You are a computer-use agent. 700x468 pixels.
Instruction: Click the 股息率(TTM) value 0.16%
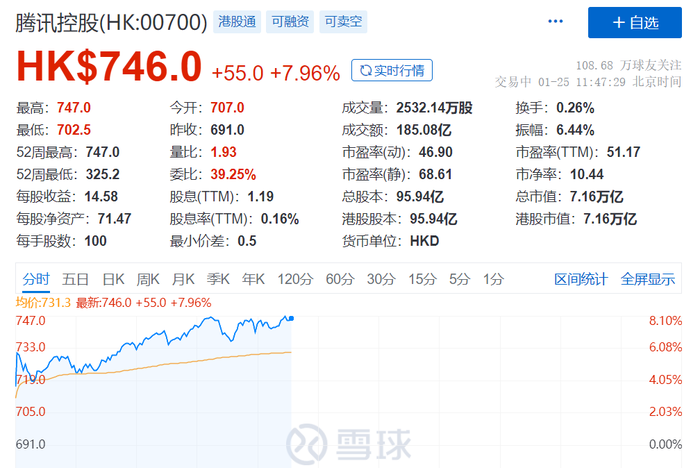pos(280,219)
